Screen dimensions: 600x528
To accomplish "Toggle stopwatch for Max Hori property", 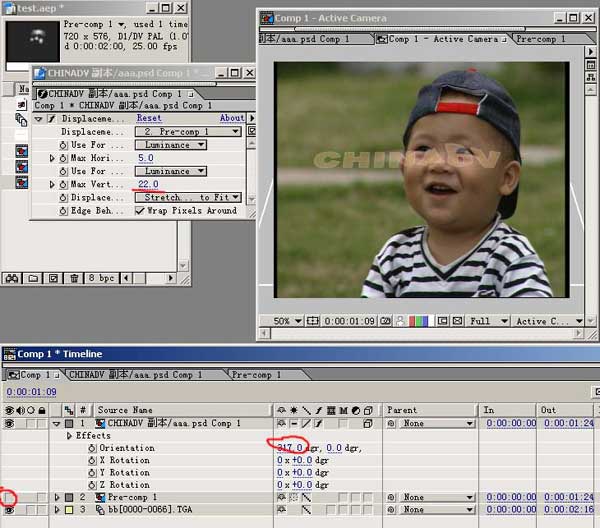I will (x=64, y=158).
